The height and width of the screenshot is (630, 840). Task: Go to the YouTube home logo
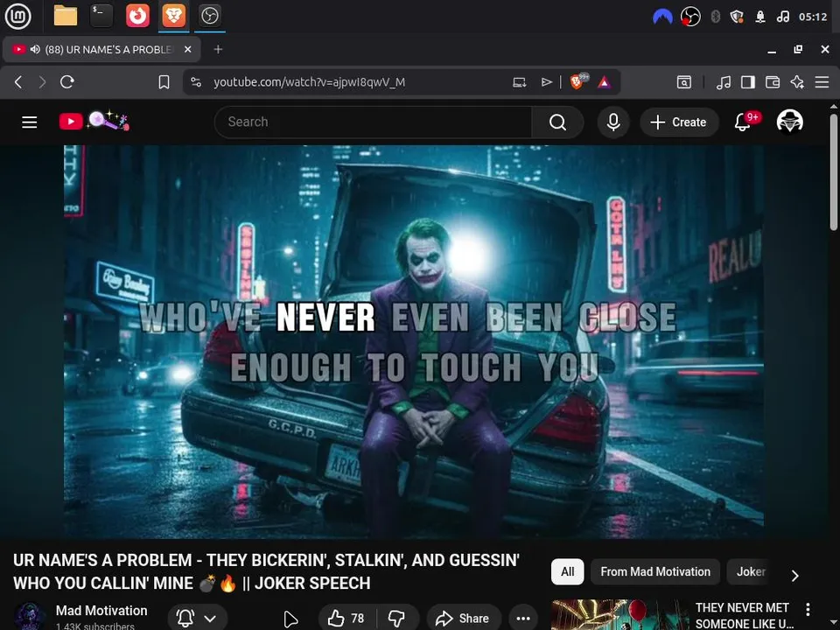click(94, 121)
